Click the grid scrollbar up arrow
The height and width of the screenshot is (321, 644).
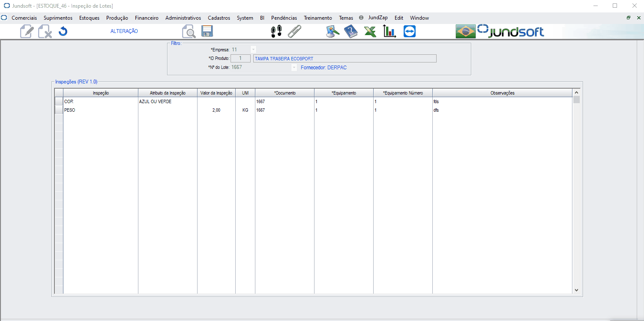576,92
